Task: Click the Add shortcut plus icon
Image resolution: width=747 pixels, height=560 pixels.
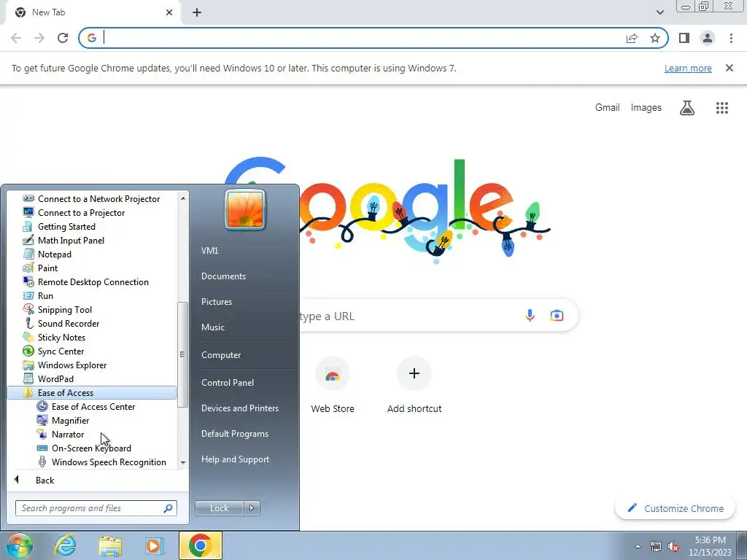Action: click(x=414, y=374)
